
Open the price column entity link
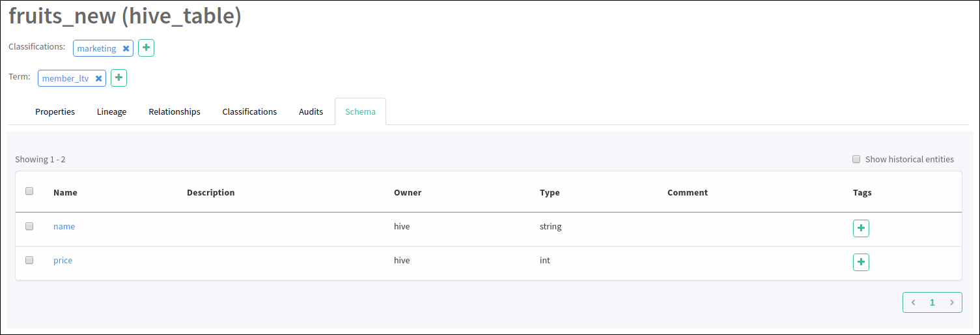click(63, 260)
